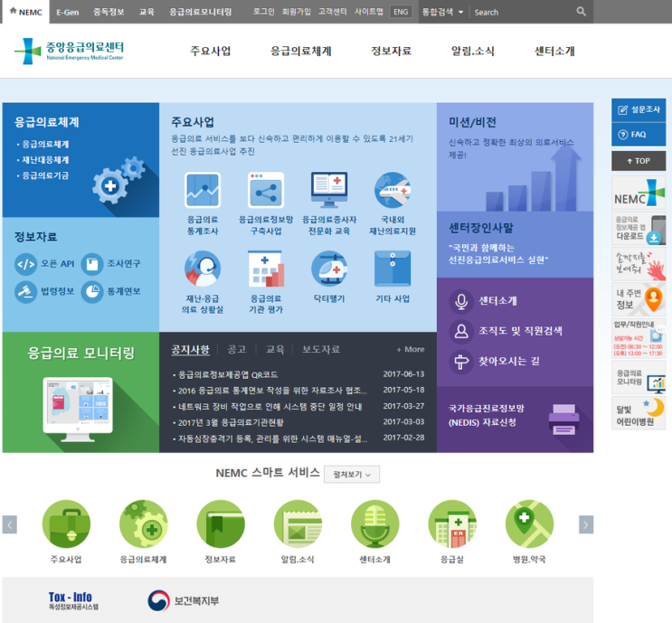Open the 응급의료 기관 평가 building icon
The width and height of the screenshot is (672, 623).
point(266,269)
